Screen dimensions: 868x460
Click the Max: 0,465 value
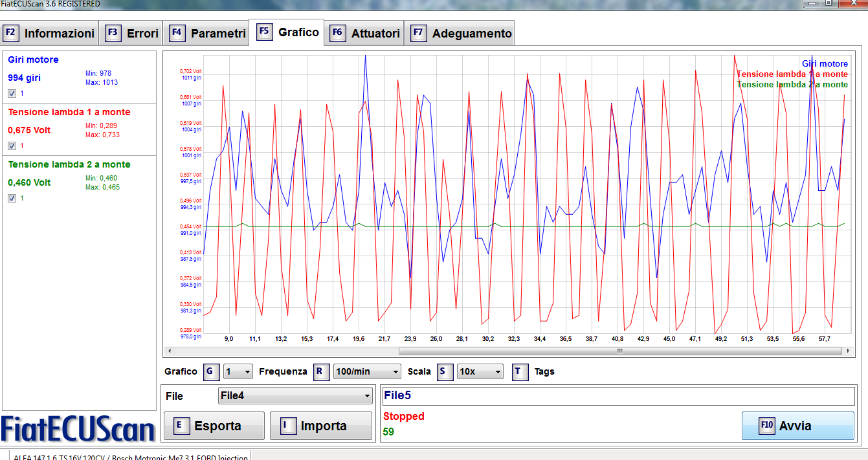(102, 187)
